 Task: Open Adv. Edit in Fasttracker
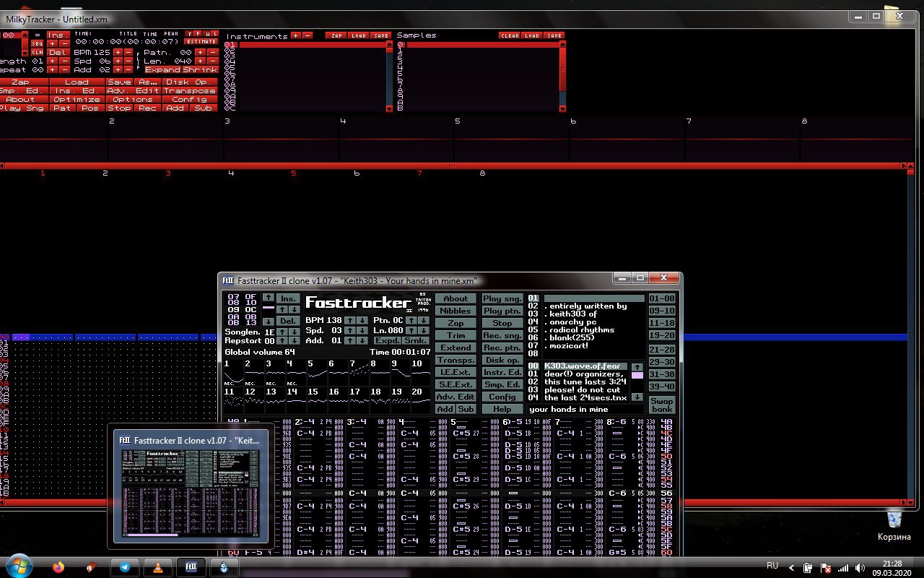(x=456, y=397)
